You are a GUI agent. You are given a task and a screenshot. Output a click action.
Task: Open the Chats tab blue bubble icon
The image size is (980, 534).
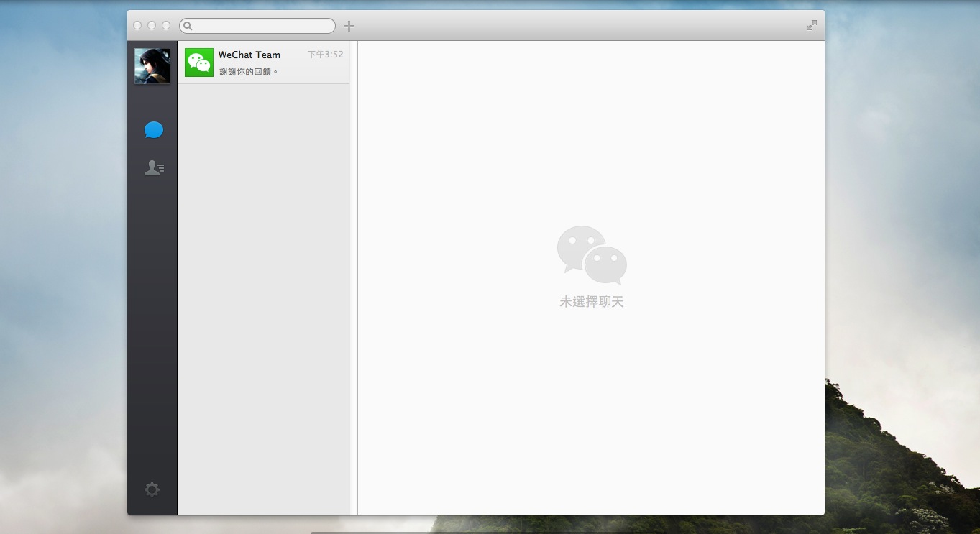[153, 130]
